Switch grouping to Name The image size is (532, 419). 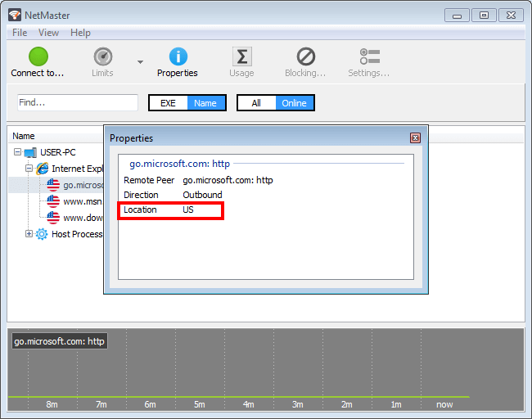[205, 103]
